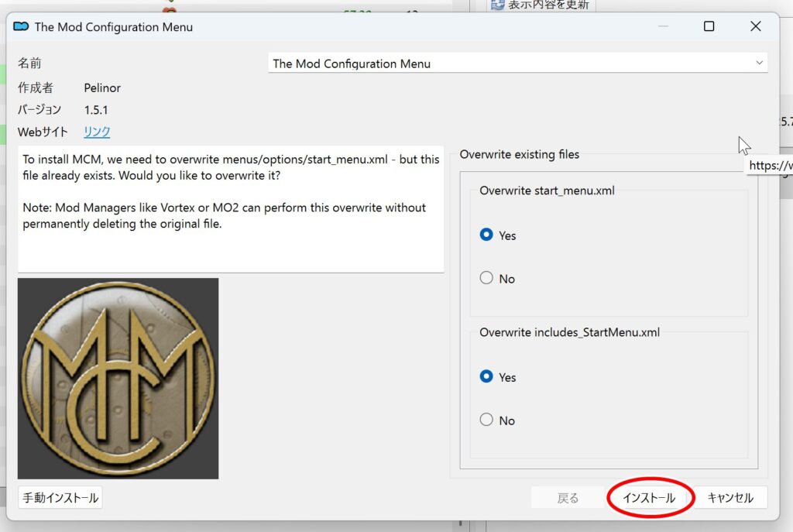
Task: Click the MCM logo image
Action: [x=118, y=378]
